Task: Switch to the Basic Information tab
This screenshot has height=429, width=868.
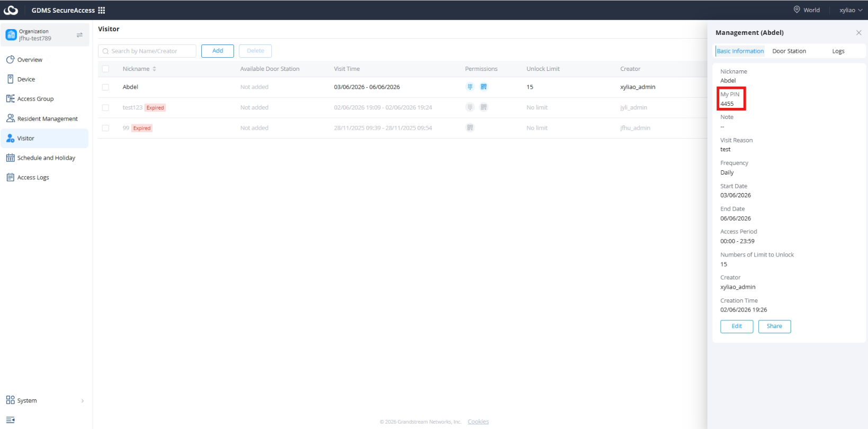Action: click(740, 51)
